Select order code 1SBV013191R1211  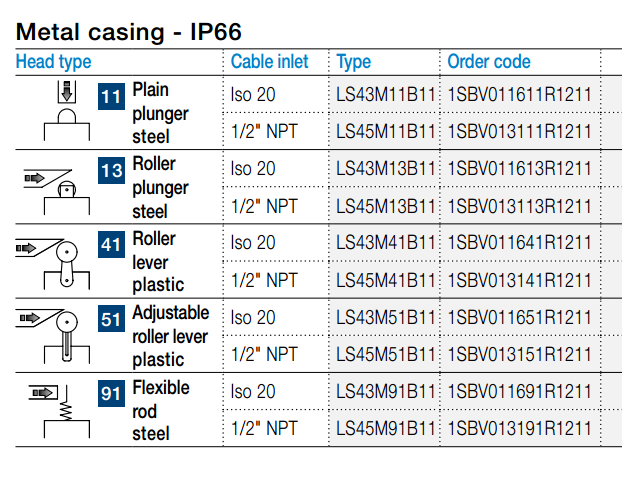[520, 428]
